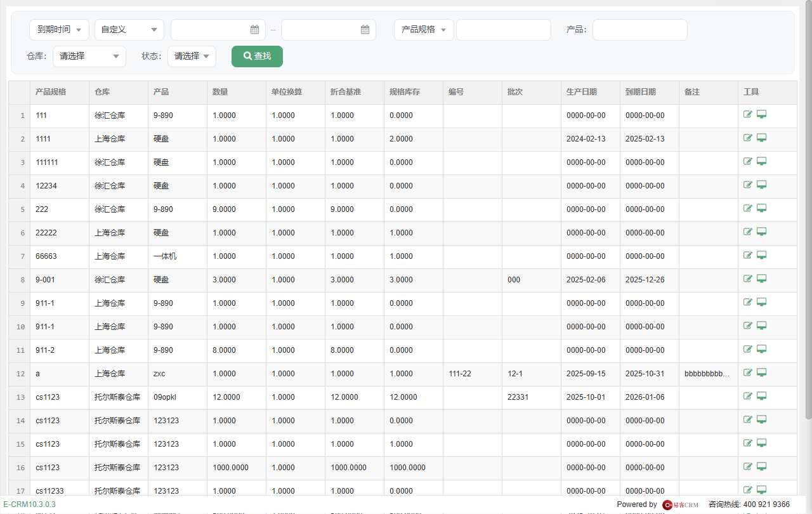Expand the 仓库 请选择 dropdown
Viewport: 812px width, 514px height.
(89, 56)
